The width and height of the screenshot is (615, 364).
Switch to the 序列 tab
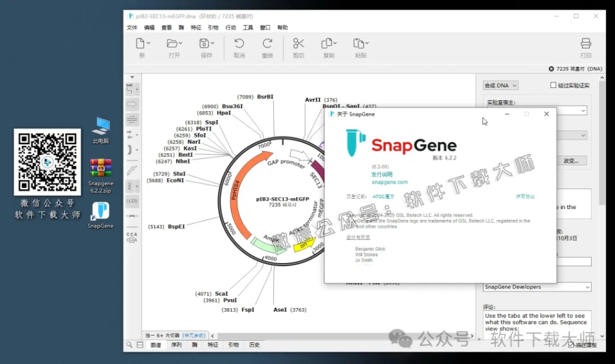pyautogui.click(x=175, y=345)
